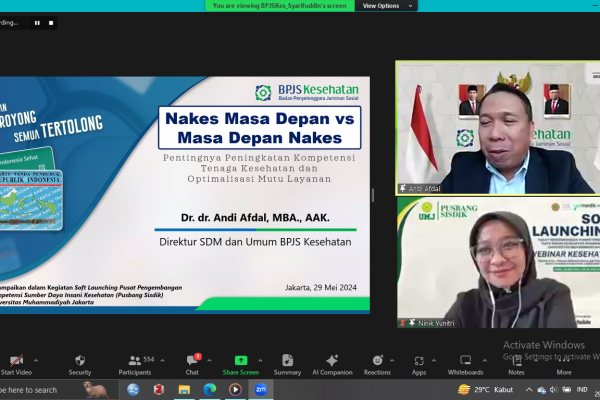
Task: Toggle Start Video camera button
Action: 16,365
